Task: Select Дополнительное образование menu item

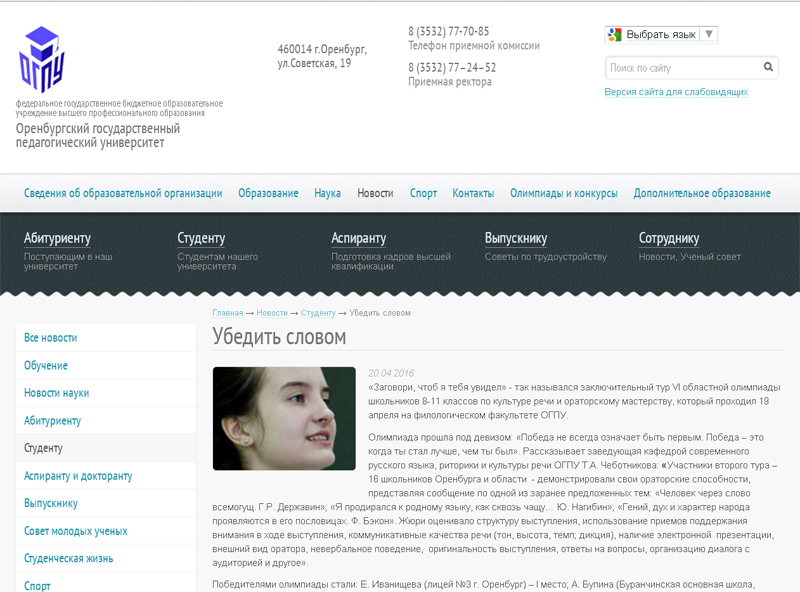Action: (x=702, y=193)
